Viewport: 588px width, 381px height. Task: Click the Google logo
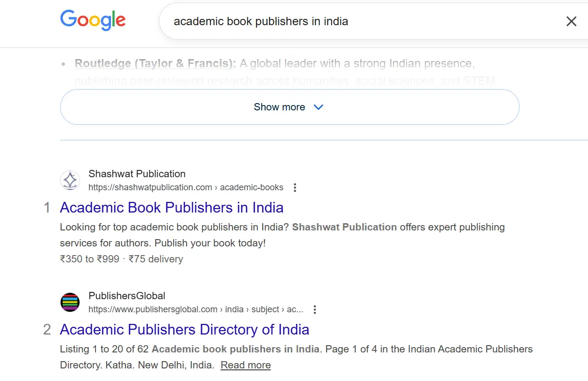(93, 20)
